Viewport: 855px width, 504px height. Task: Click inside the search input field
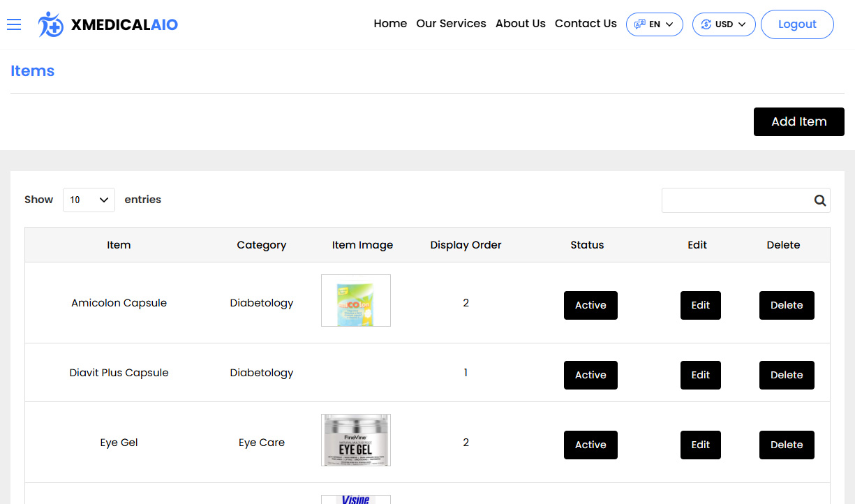coord(733,200)
